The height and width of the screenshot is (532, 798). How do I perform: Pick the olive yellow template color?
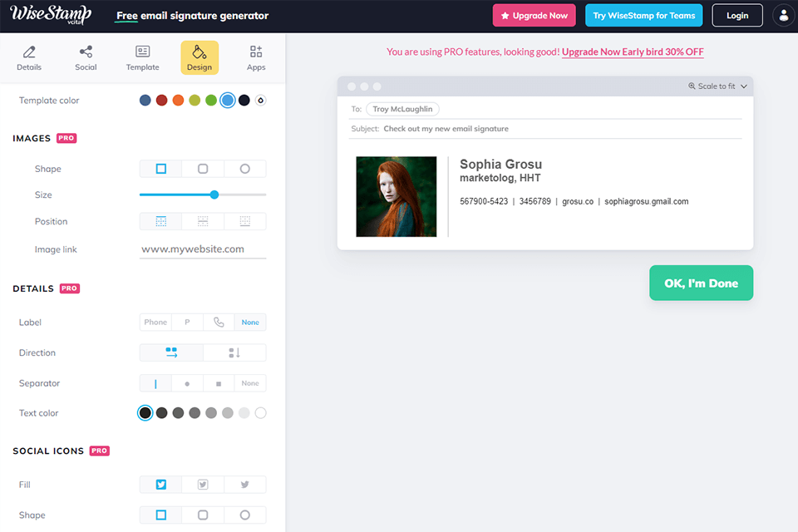pos(195,101)
